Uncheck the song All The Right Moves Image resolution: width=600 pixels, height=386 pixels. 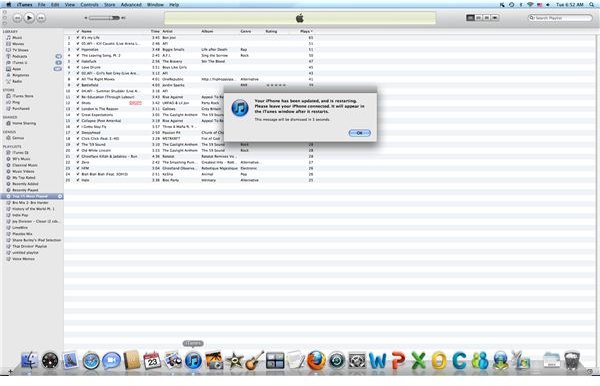[x=78, y=79]
